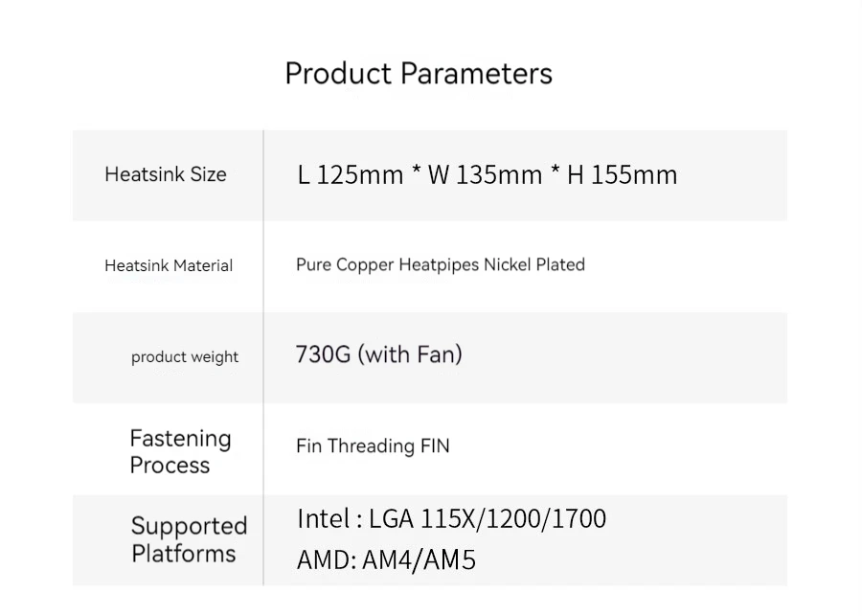Click the word Product in title
This screenshot has width=862, height=616.
[338, 74]
